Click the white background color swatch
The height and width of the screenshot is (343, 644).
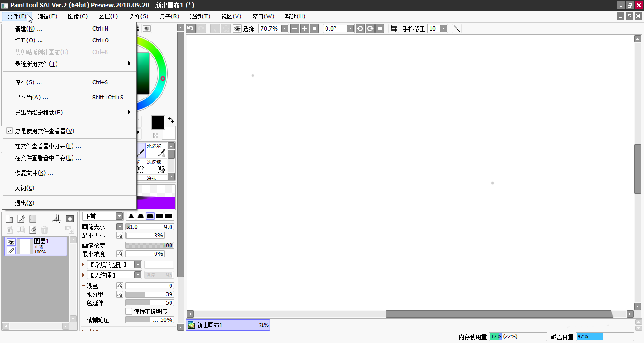[x=169, y=133]
